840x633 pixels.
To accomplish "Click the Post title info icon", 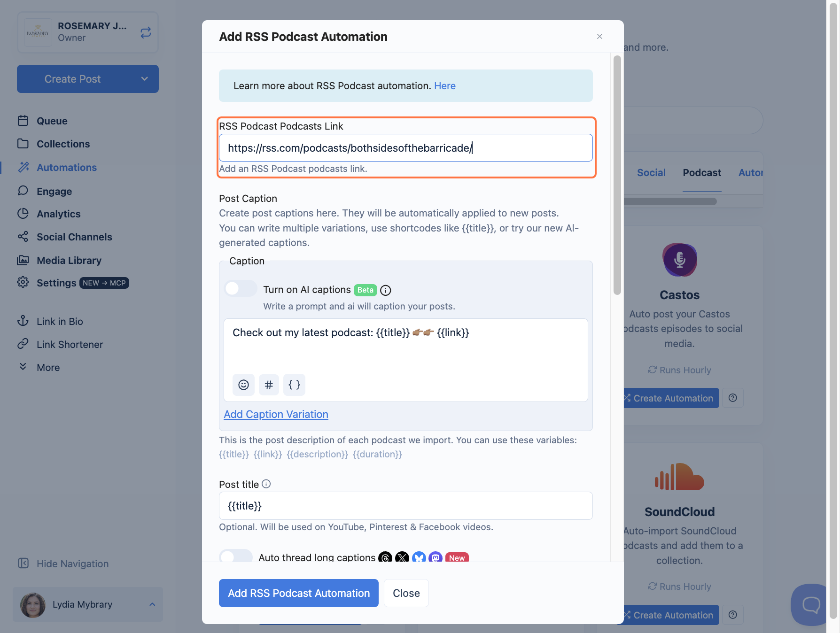I will [266, 484].
